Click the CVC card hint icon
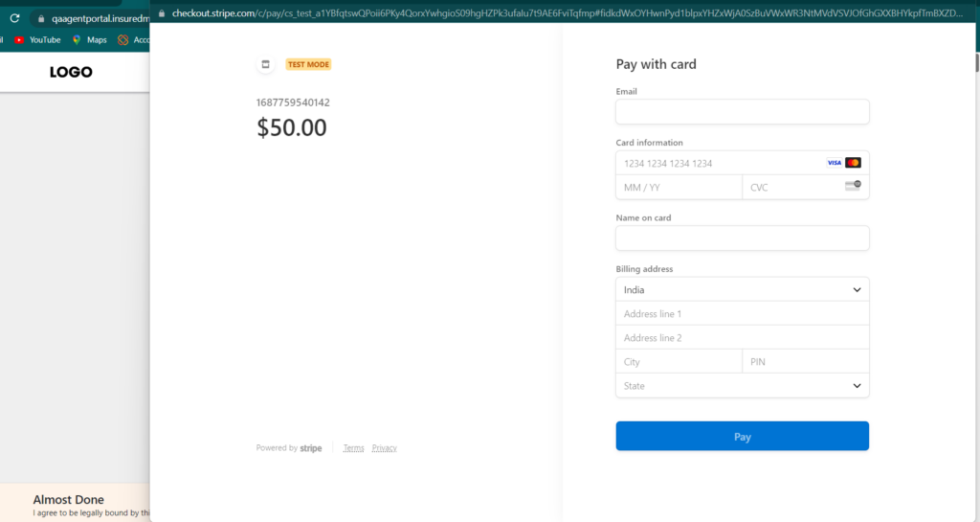 (x=853, y=186)
